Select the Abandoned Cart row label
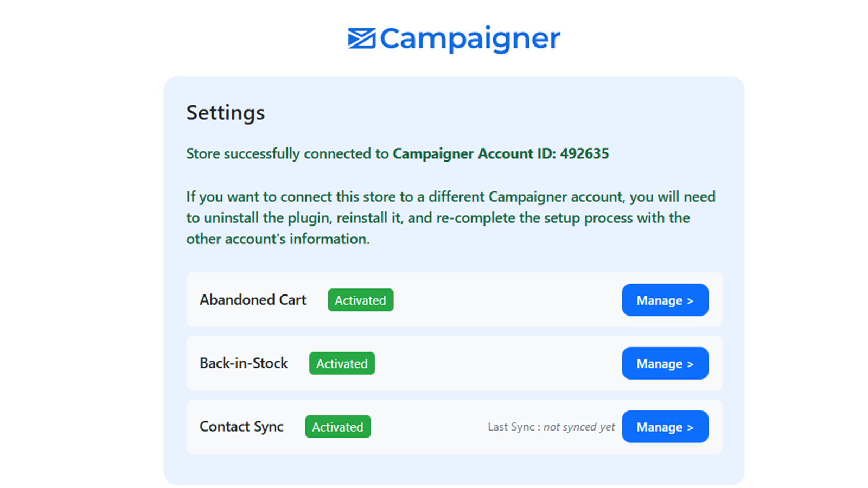The width and height of the screenshot is (868, 488). pyautogui.click(x=253, y=300)
